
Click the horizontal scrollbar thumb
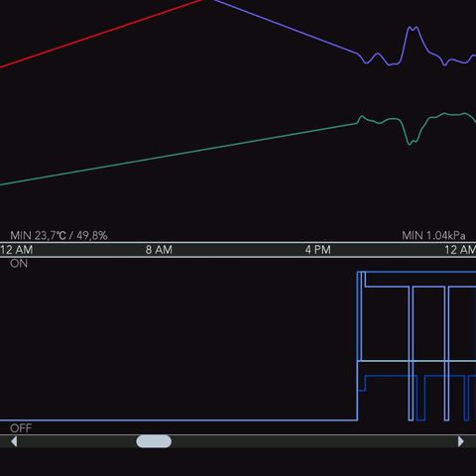tap(154, 441)
